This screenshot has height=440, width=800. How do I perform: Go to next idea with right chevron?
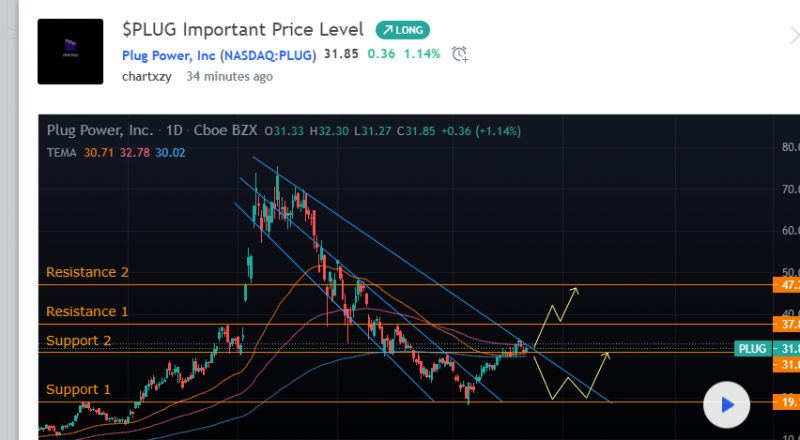[793, 35]
